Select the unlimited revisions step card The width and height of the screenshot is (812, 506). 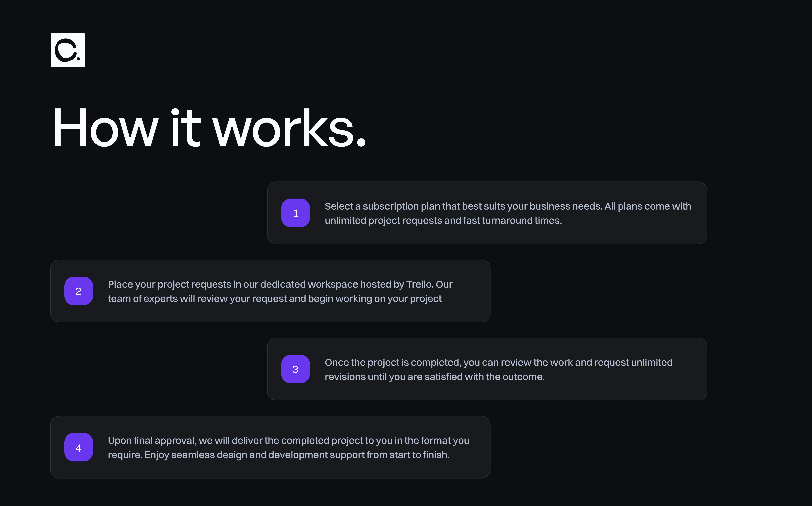pos(487,369)
